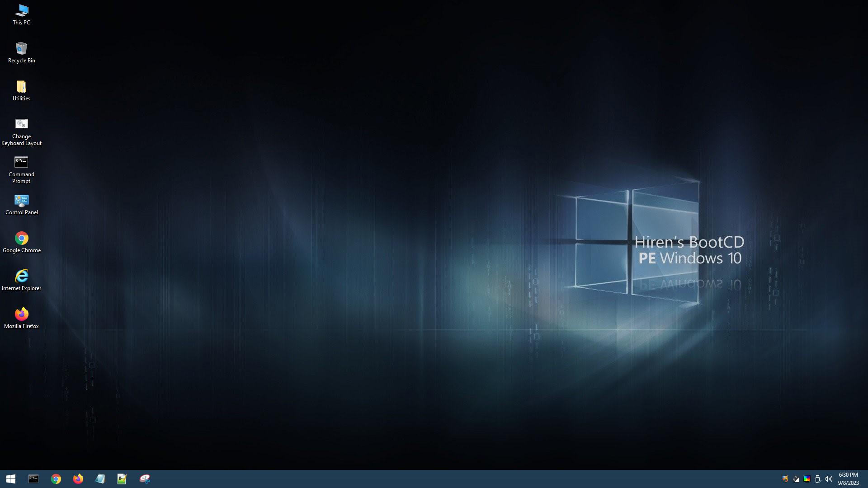Launch Google Chrome from the taskbar
Screen dimensions: 868x488
pos(56,479)
